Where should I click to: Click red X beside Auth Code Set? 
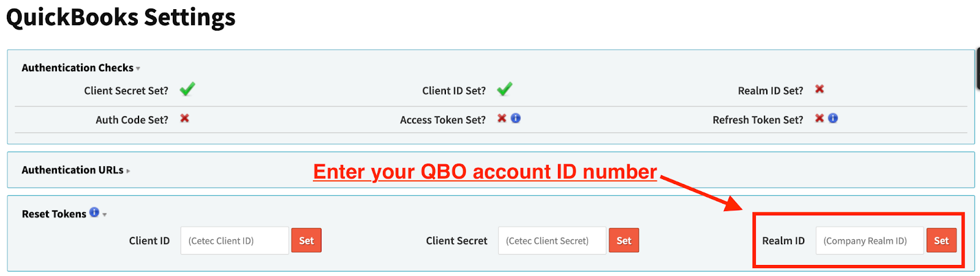coord(184,118)
